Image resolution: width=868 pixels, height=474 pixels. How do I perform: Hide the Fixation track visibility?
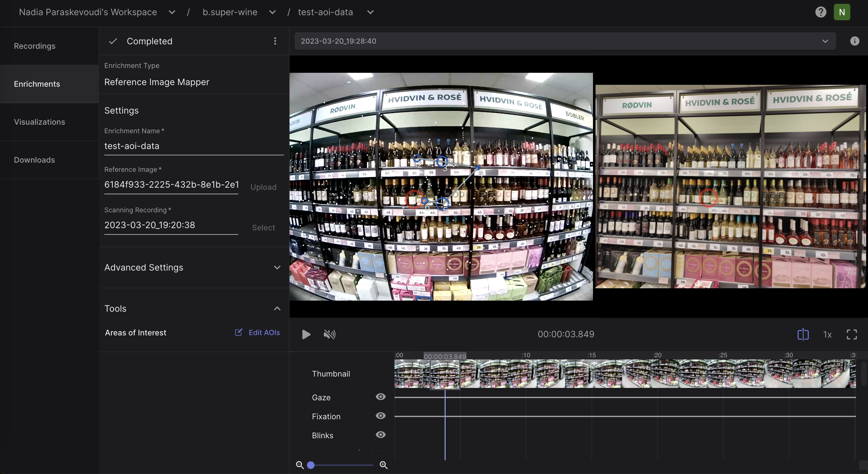pos(381,416)
